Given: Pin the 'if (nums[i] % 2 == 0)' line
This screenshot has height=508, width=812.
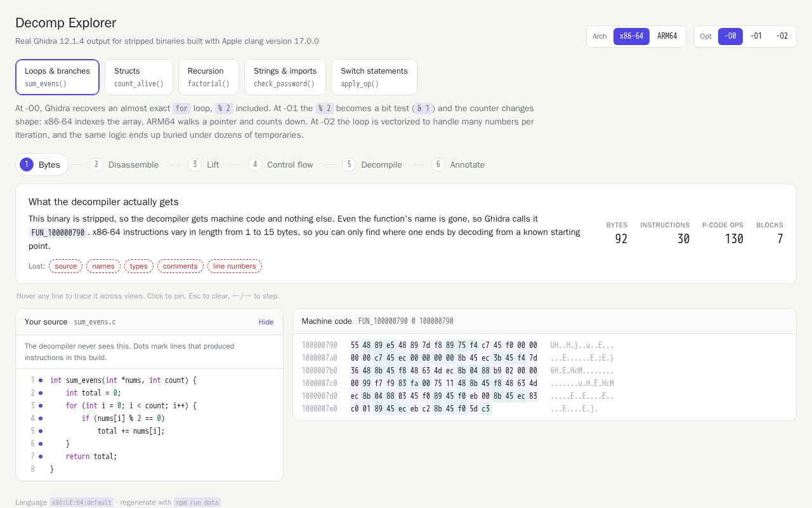Looking at the screenshot, I should (150, 418).
